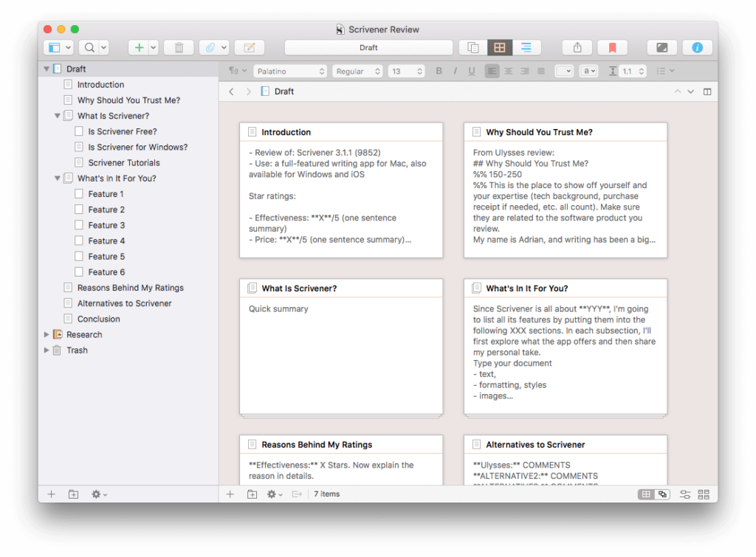The height and width of the screenshot is (557, 756).
Task: Collapse What's In It For You? group
Action: [x=58, y=179]
